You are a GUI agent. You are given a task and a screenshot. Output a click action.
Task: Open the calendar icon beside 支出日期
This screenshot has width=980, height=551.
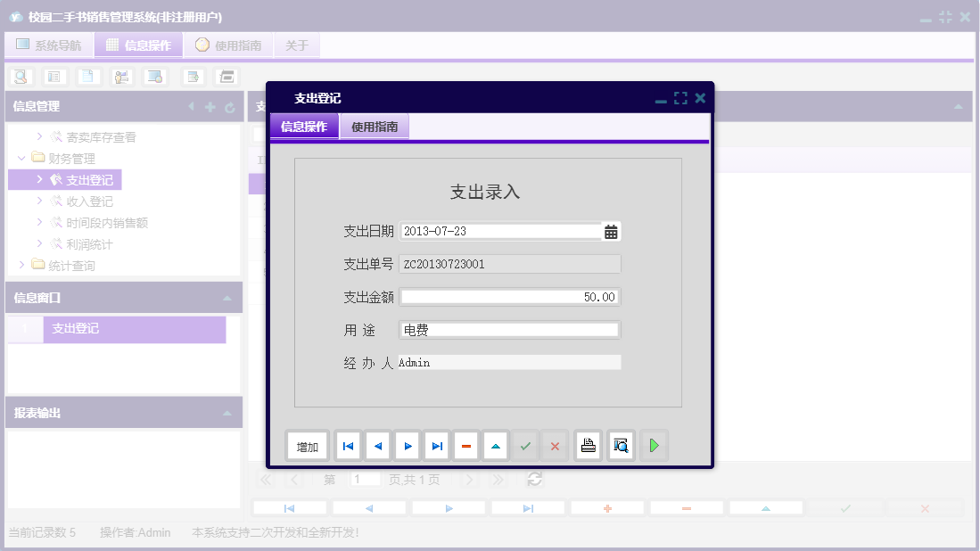point(610,230)
